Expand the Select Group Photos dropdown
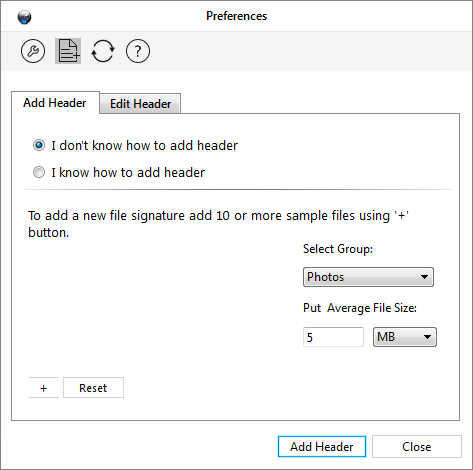The width and height of the screenshot is (473, 470). [x=368, y=277]
